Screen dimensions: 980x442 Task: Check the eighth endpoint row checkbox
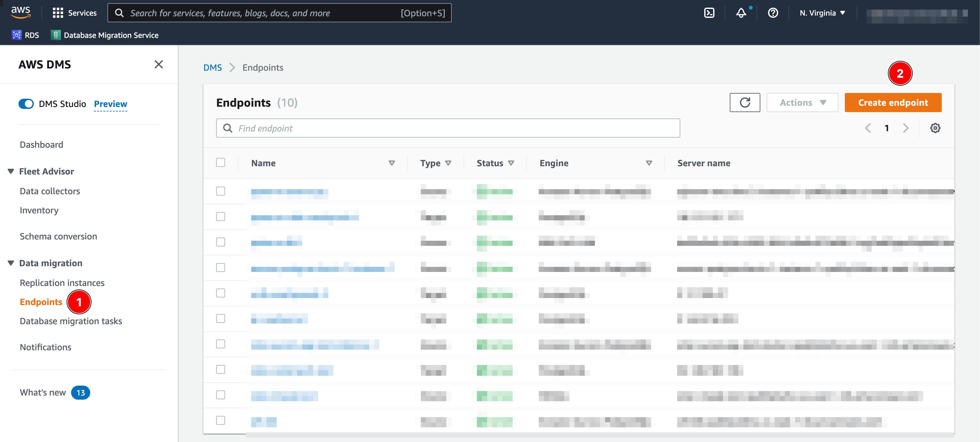tap(221, 369)
